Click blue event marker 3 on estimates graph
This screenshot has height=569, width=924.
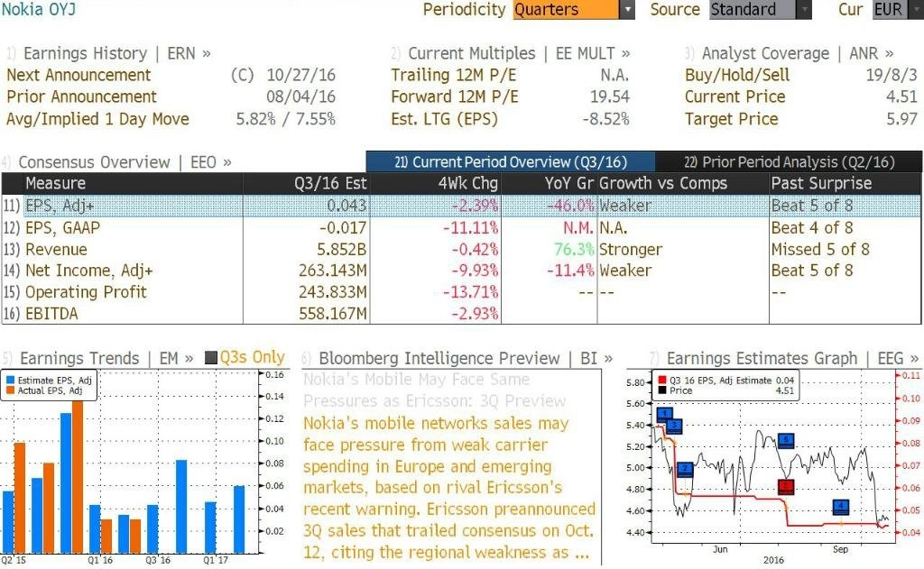tap(674, 426)
